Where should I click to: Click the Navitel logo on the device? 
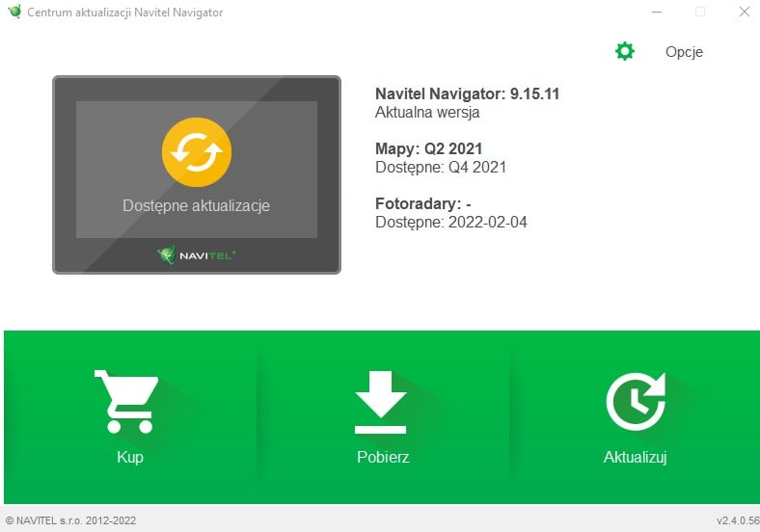pyautogui.click(x=197, y=255)
